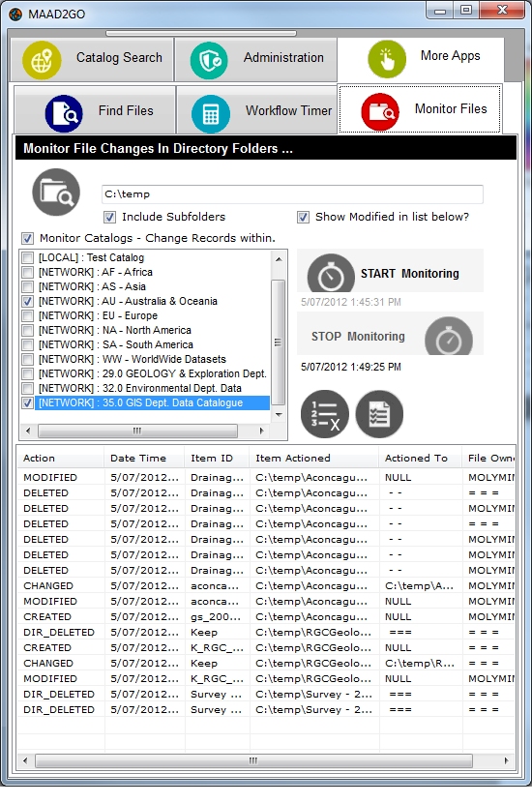Select the CREATED row with K_RGC_... item
Screen dimensions: 532x803
266,647
